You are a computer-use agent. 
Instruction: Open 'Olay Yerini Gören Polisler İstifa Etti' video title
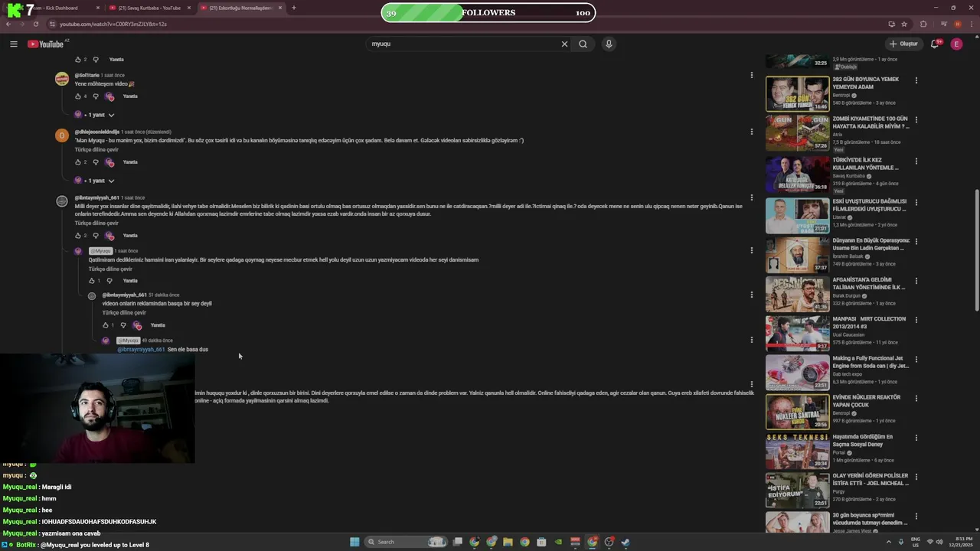(x=871, y=480)
